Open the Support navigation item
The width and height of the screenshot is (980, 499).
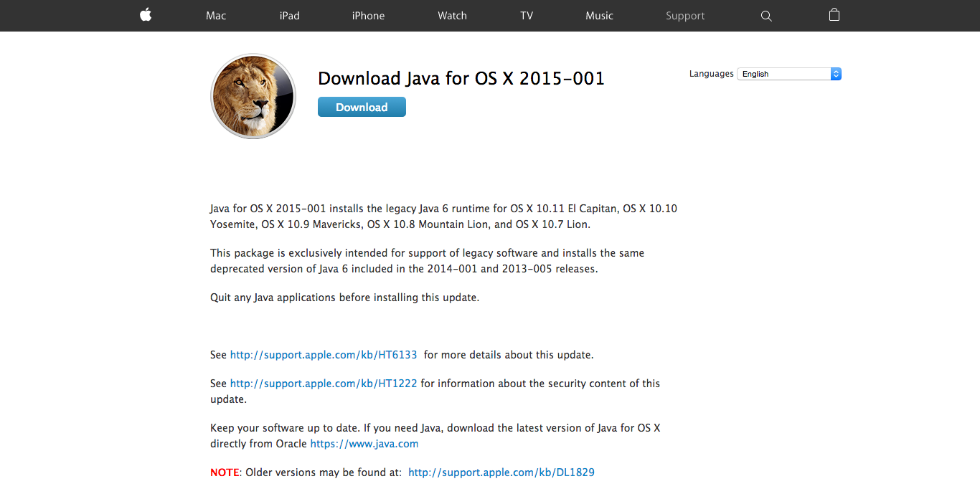(685, 16)
